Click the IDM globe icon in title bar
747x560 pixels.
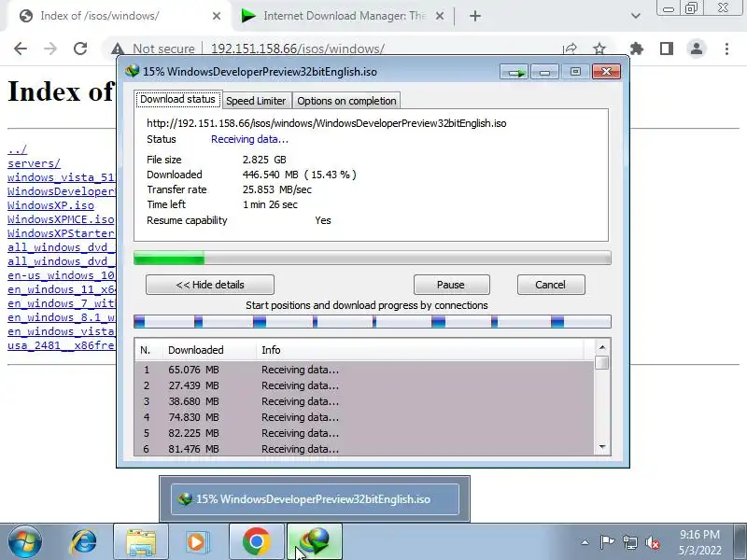click(x=132, y=72)
